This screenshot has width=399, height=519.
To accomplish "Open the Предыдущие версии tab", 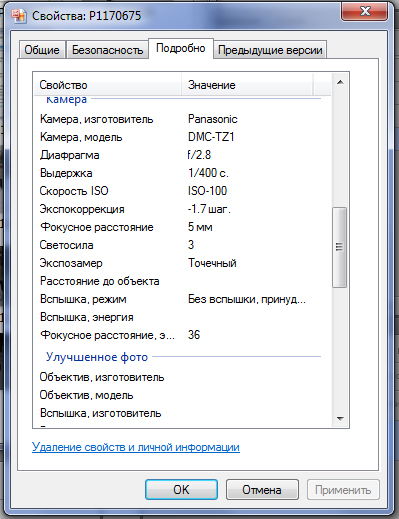I will [x=270, y=50].
